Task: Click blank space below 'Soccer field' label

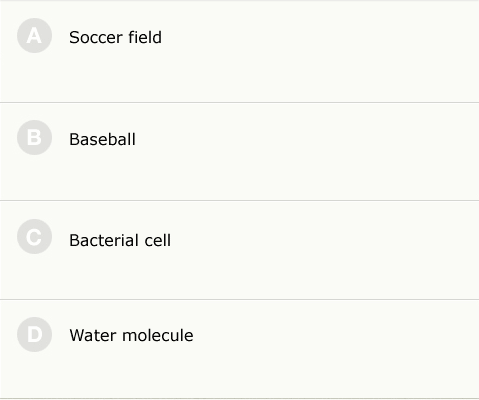Action: click(x=239, y=75)
